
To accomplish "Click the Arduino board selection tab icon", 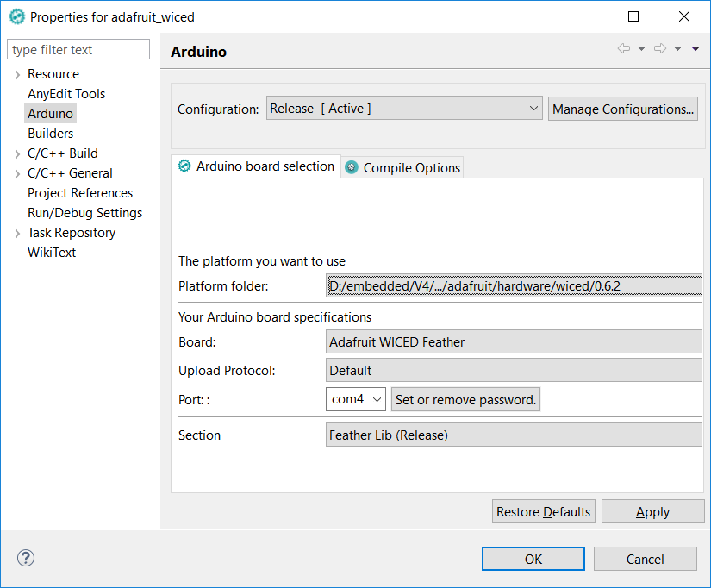I will [184, 166].
